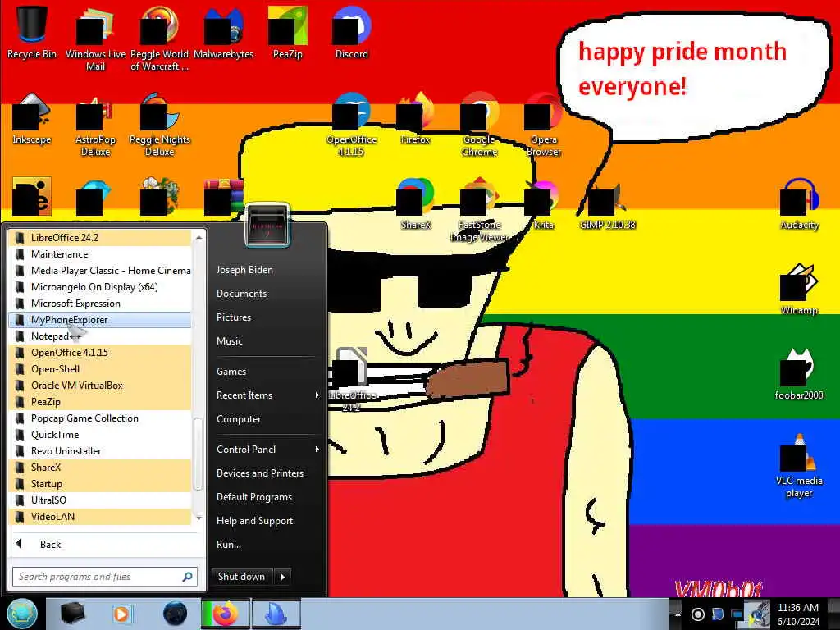Open Winamp desktop icon
This screenshot has width=840, height=630.
pos(799,290)
